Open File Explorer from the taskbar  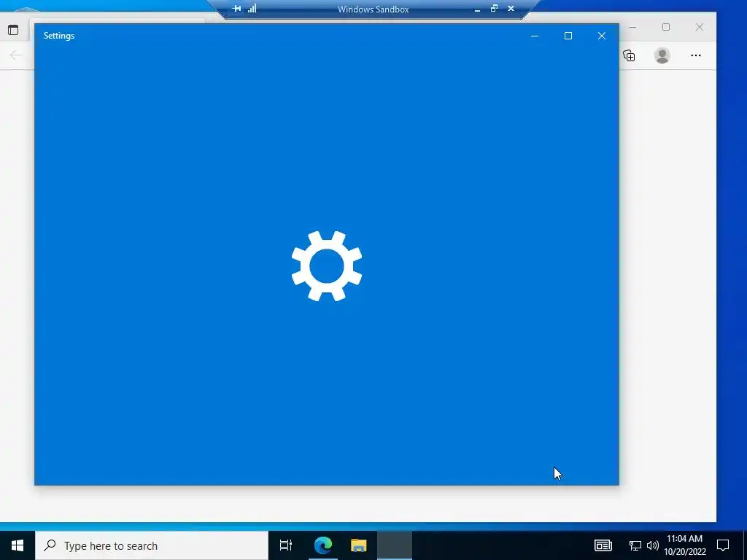tap(358, 545)
